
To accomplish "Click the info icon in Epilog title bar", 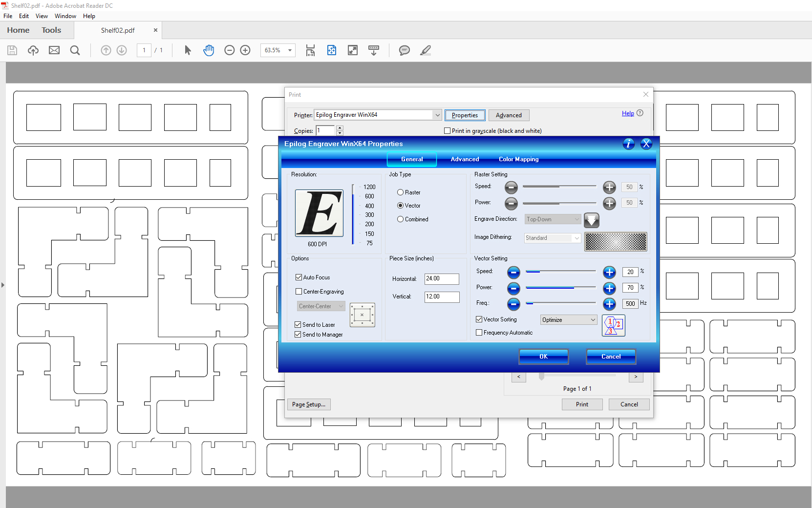I will point(629,144).
